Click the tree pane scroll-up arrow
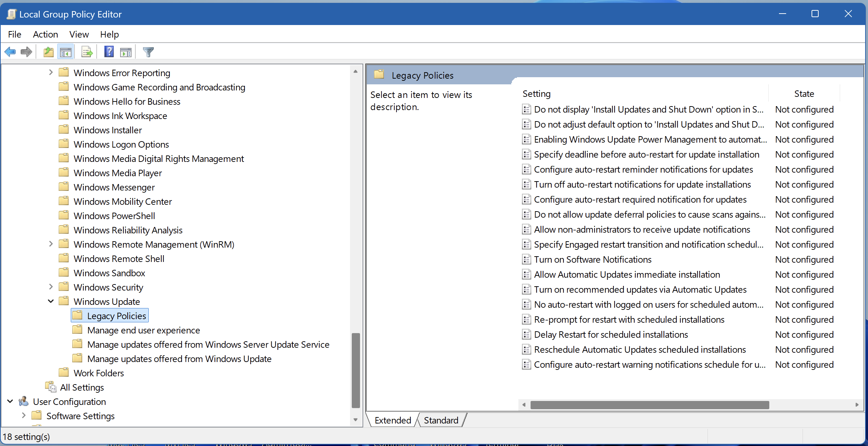This screenshot has width=868, height=446. [x=355, y=71]
